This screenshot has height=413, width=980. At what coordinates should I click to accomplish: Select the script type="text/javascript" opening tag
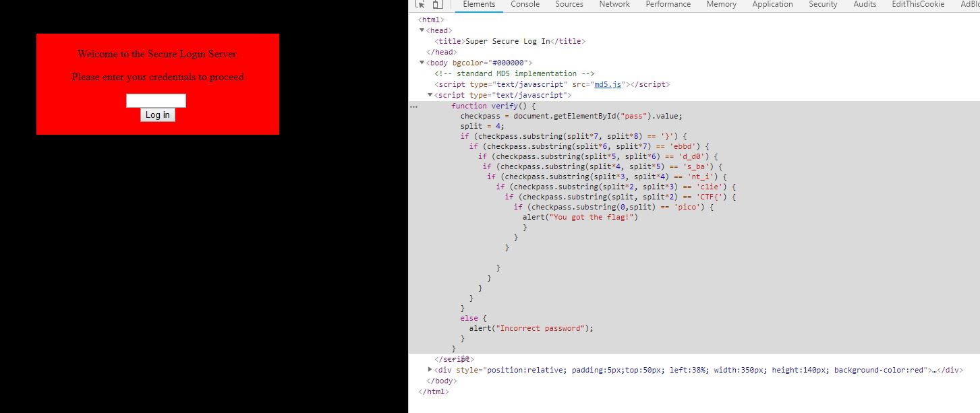(x=503, y=95)
